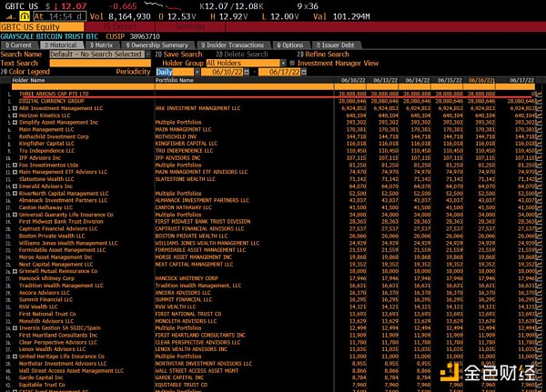Open chart icon for Canton Hathaway row
The image size is (546, 392).
[x=539, y=207]
